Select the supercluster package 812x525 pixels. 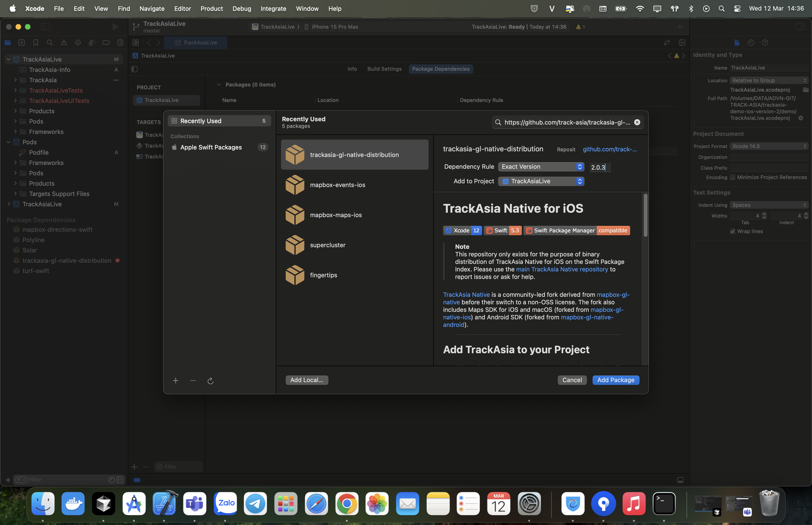tap(354, 245)
